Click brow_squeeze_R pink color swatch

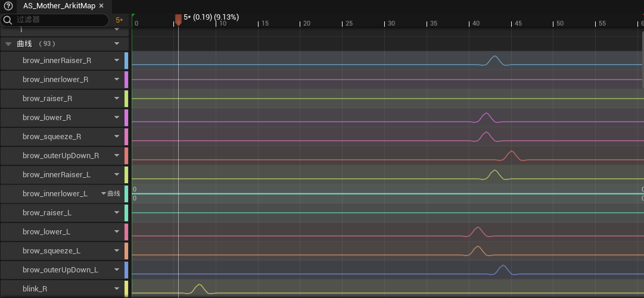126,136
